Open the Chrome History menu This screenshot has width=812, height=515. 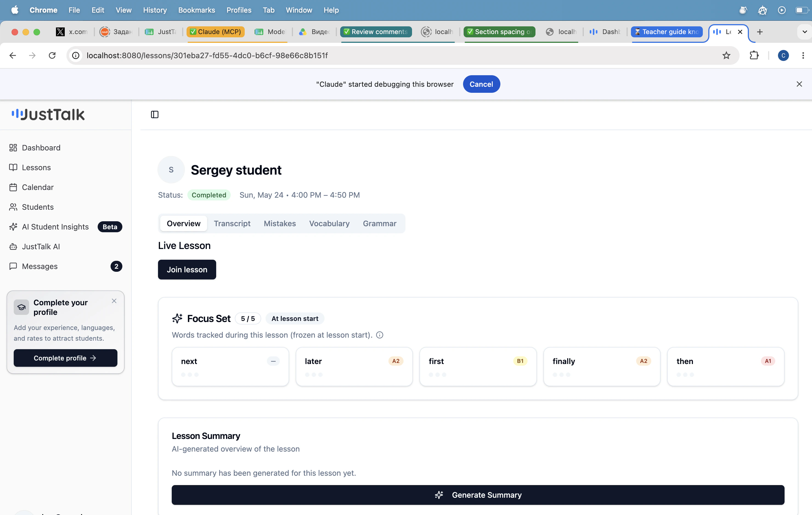tap(155, 10)
